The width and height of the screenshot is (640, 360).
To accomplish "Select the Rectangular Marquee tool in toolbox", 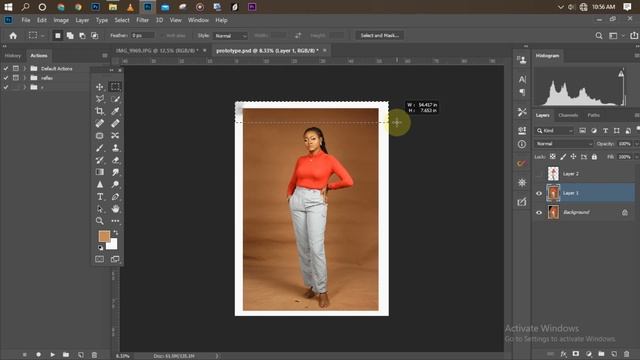I will (x=115, y=87).
